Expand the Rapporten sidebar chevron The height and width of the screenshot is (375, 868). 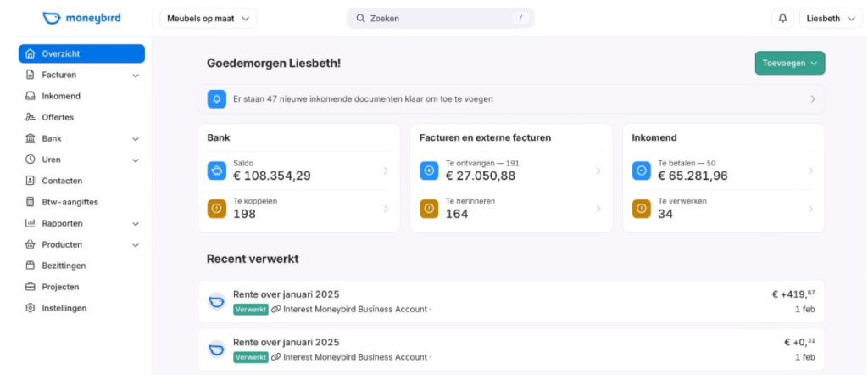[136, 224]
